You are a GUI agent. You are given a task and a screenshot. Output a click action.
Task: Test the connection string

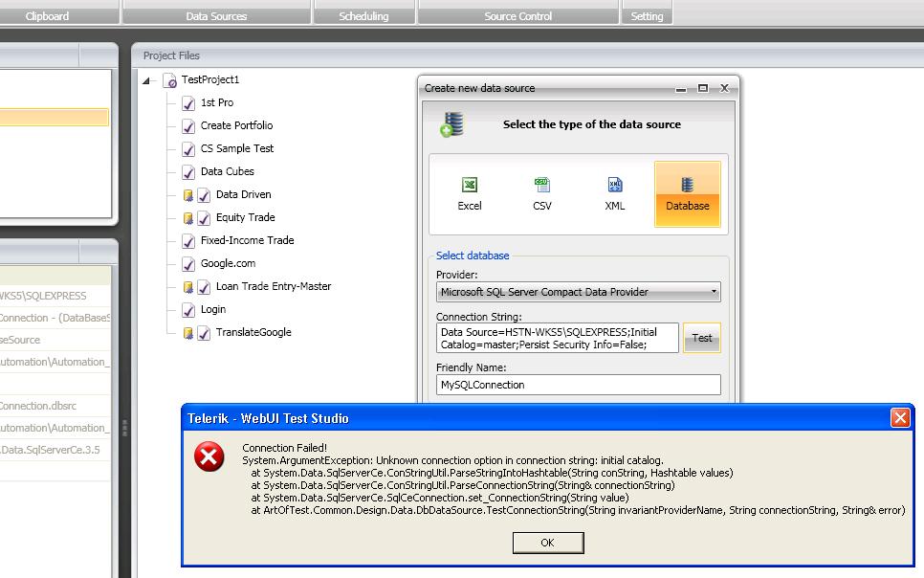pyautogui.click(x=702, y=338)
